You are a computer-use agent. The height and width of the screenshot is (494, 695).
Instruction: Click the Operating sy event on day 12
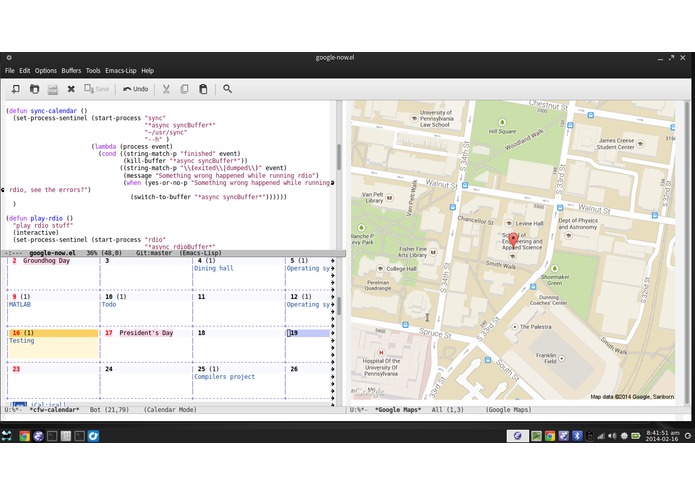(x=308, y=304)
